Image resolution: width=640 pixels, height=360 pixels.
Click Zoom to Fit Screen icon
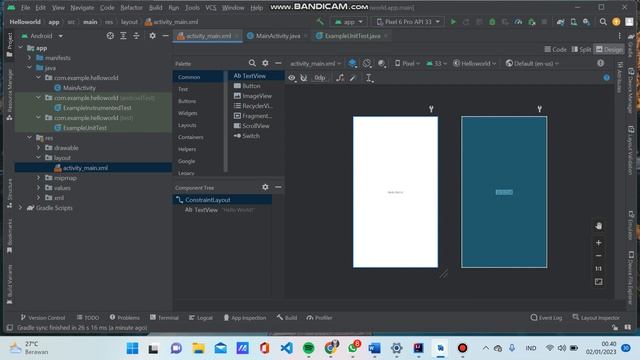pyautogui.click(x=598, y=282)
